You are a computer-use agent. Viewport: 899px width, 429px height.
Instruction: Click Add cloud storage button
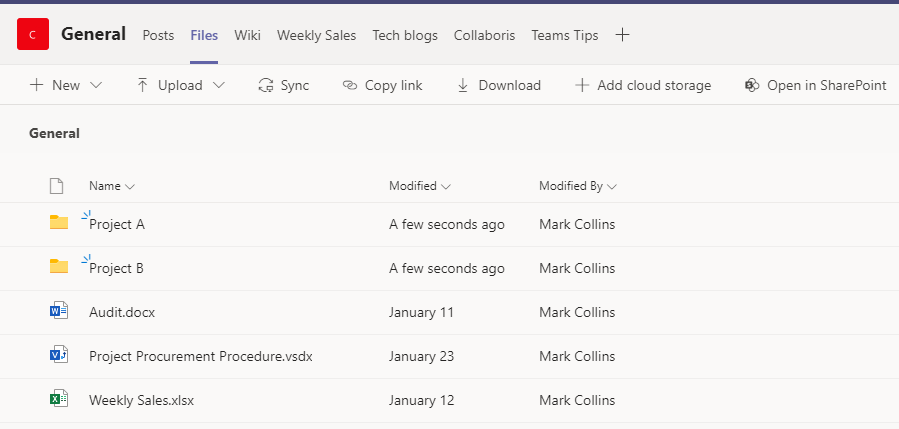pos(643,85)
